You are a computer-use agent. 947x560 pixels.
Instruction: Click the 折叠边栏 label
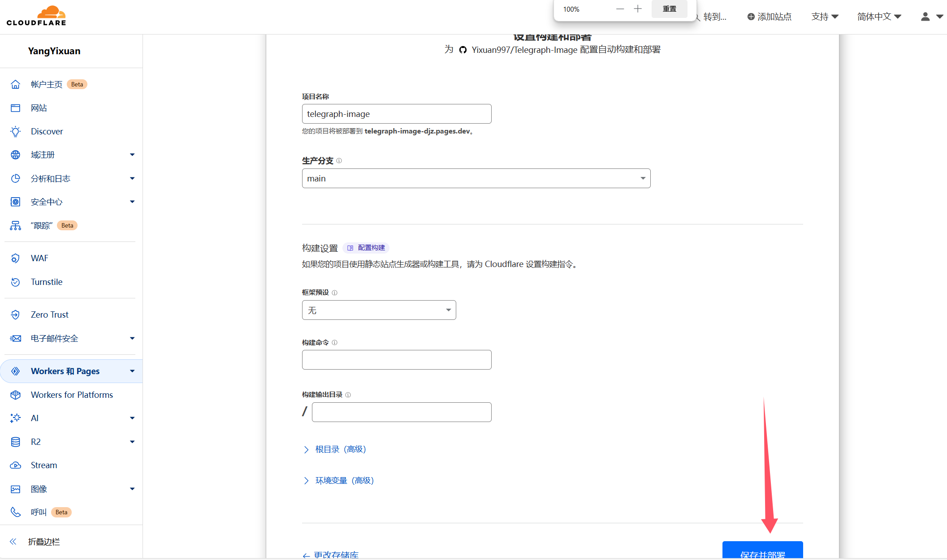point(44,542)
